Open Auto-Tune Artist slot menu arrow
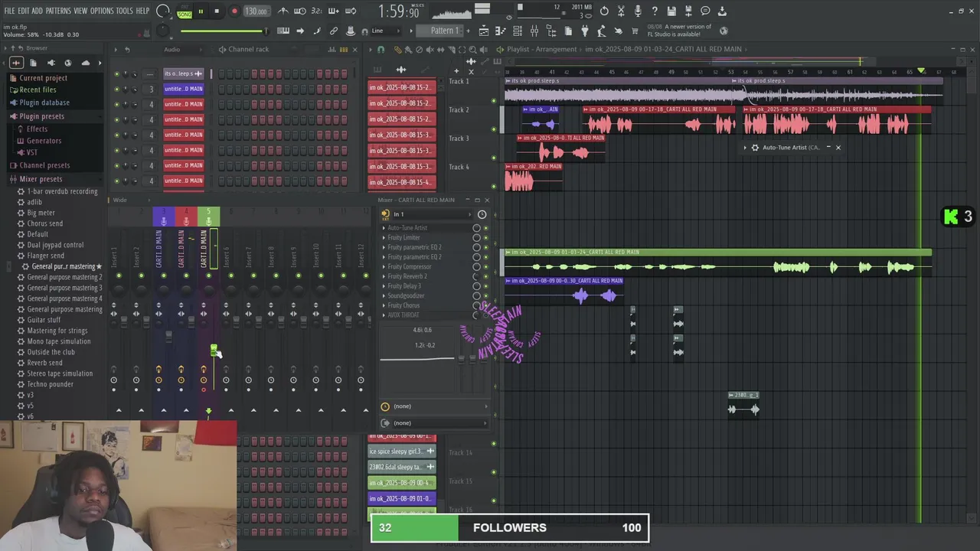Image resolution: width=980 pixels, height=551 pixels. tap(384, 228)
